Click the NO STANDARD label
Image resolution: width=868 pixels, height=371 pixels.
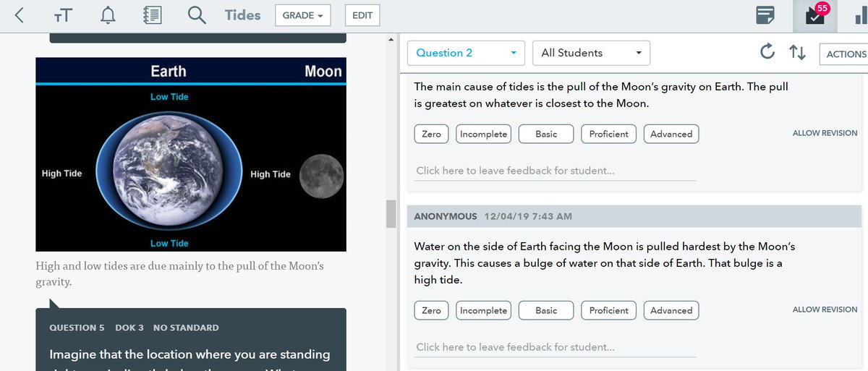[x=186, y=328]
